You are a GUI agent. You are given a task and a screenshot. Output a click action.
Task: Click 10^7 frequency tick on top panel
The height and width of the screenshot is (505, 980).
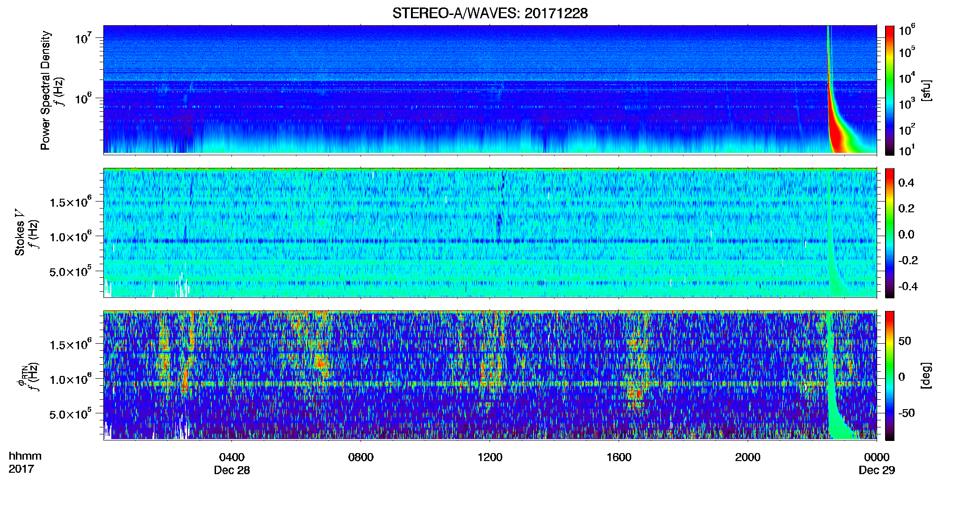coord(83,38)
